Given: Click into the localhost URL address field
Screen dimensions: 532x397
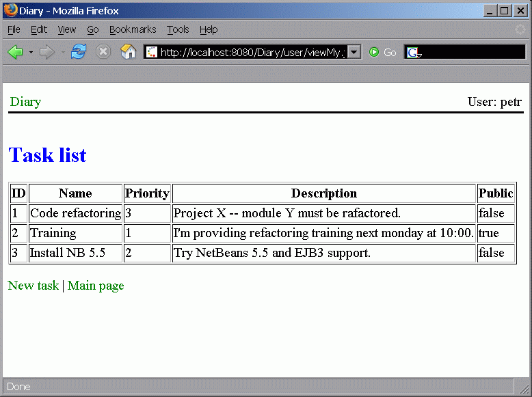Looking at the screenshot, I should click(250, 53).
